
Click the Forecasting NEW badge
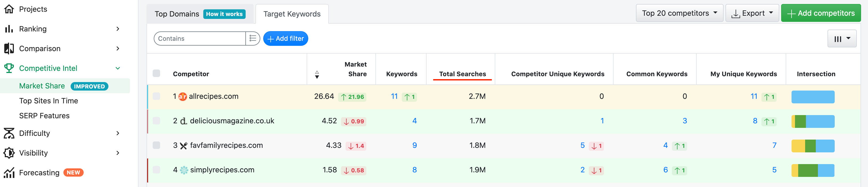73,173
